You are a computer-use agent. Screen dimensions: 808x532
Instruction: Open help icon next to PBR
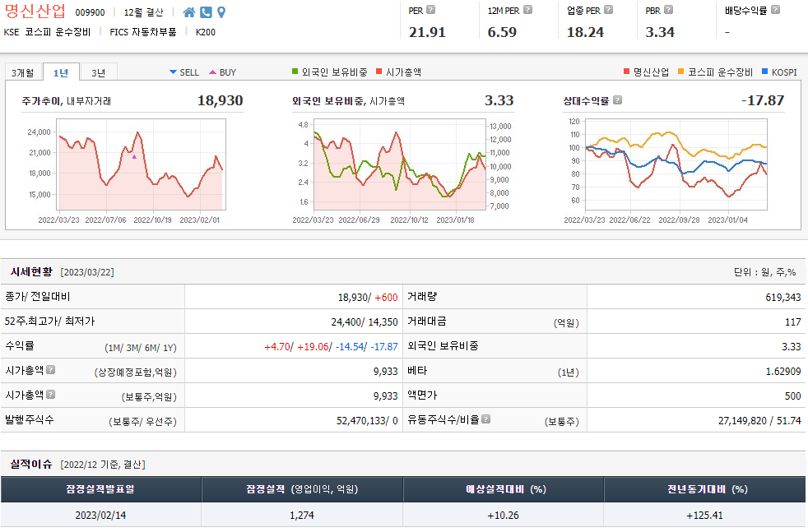tap(668, 10)
